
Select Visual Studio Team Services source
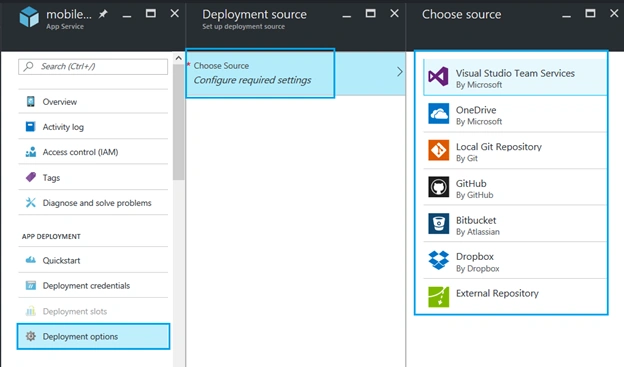click(515, 77)
